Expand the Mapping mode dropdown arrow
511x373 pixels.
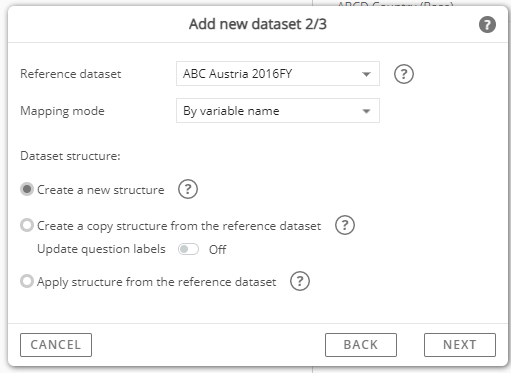click(366, 111)
